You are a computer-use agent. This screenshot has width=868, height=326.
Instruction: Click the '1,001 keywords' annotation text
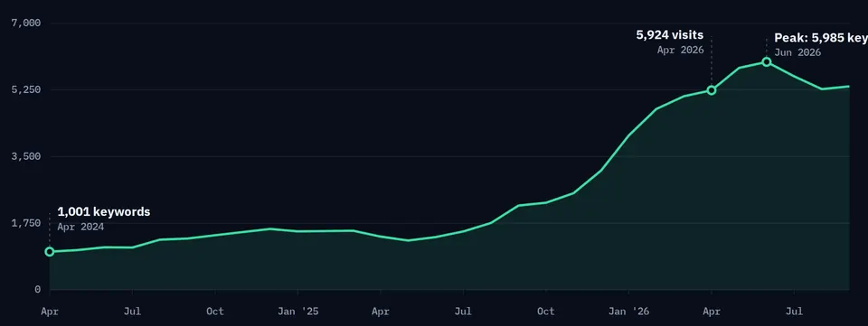(103, 211)
